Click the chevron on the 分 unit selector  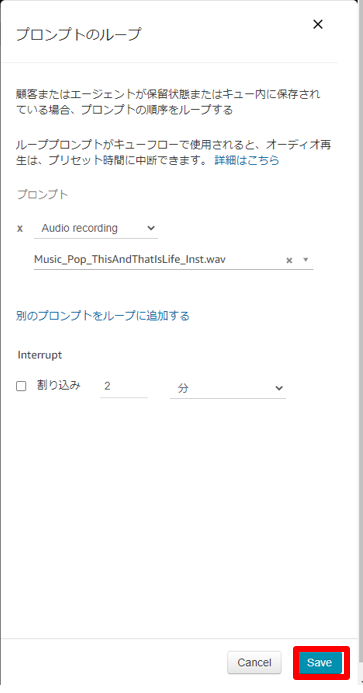279,388
